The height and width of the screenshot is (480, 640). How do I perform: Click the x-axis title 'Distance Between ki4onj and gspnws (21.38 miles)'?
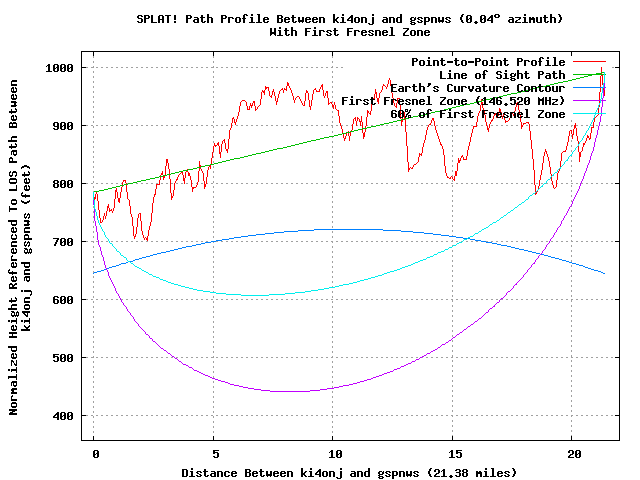349,473
